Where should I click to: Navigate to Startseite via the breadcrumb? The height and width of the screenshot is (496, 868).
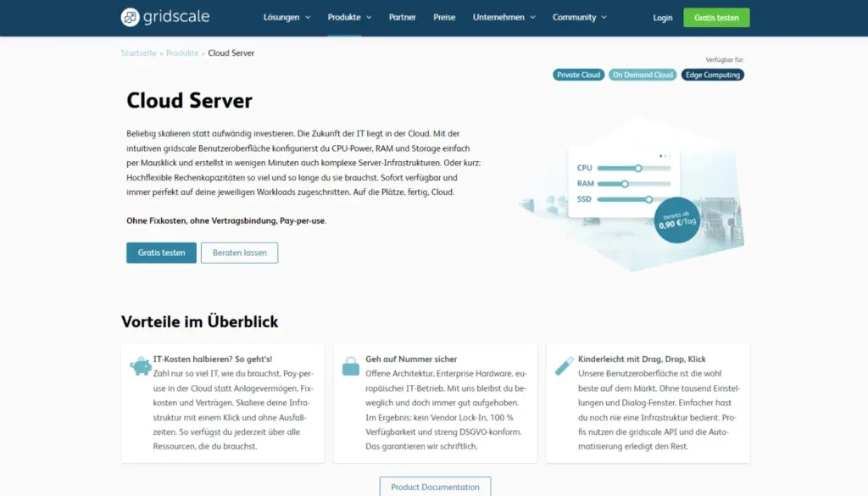pos(138,53)
